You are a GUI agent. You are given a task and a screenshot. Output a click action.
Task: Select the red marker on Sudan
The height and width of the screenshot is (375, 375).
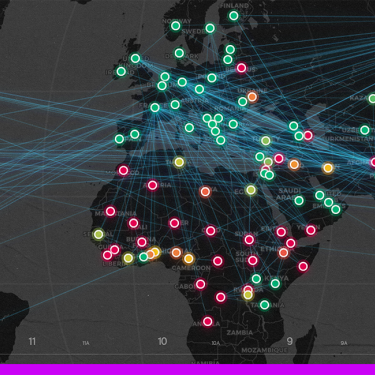249,239
